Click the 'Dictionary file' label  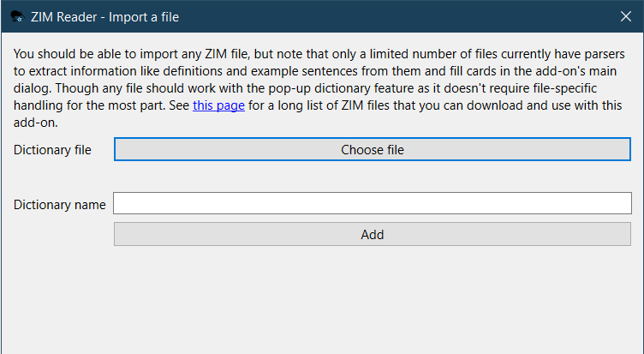coord(52,150)
